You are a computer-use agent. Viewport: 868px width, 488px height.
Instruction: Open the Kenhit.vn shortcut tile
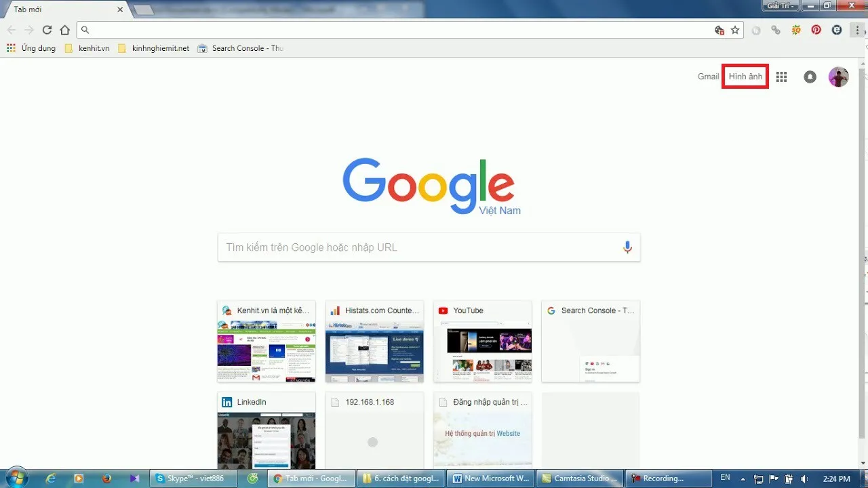267,342
